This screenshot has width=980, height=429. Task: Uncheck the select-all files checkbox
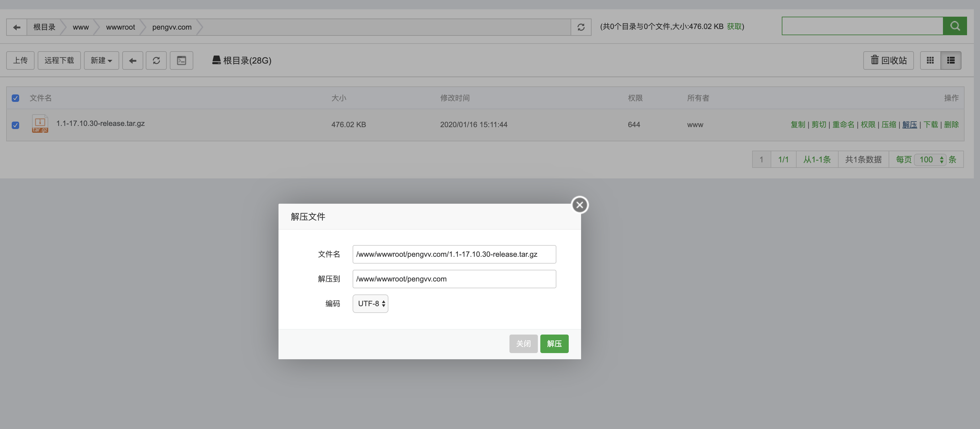(15, 98)
